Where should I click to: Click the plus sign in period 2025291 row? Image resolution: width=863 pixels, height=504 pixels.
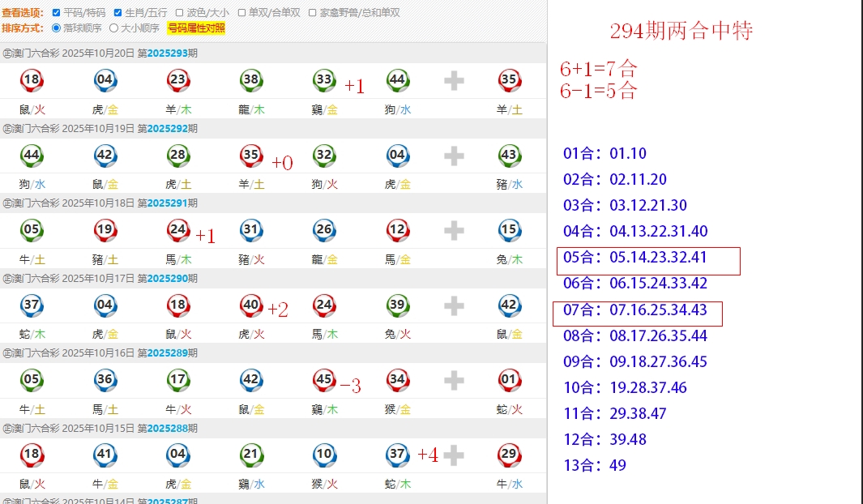pos(454,230)
